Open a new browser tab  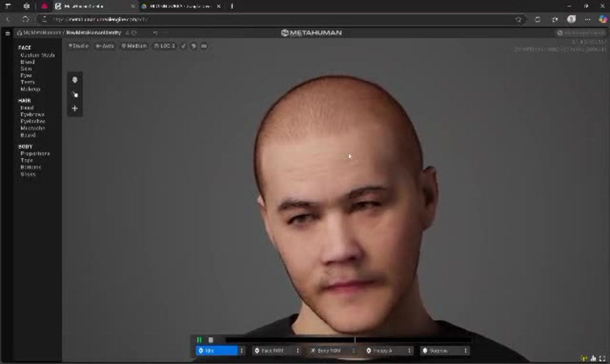coord(232,6)
